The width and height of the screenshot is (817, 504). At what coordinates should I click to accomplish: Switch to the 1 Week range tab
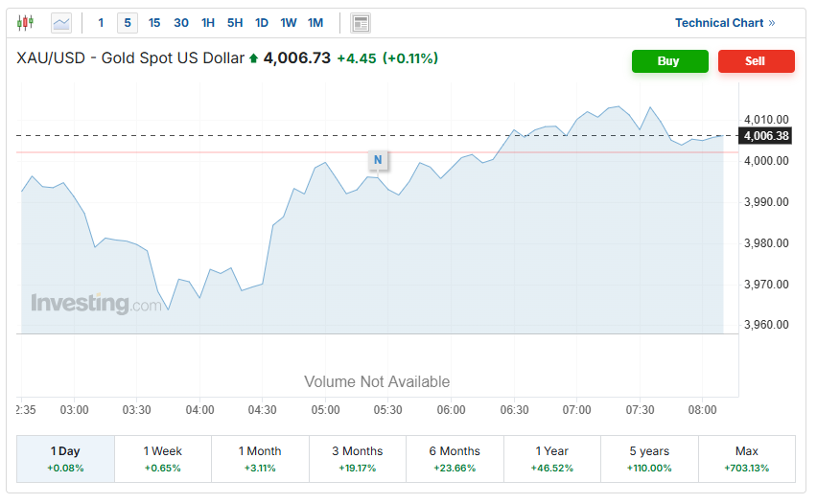tap(163, 459)
